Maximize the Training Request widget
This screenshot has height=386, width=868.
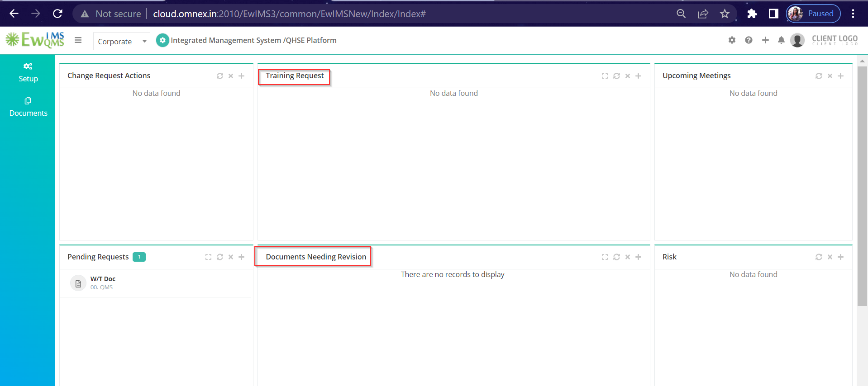[x=605, y=76]
